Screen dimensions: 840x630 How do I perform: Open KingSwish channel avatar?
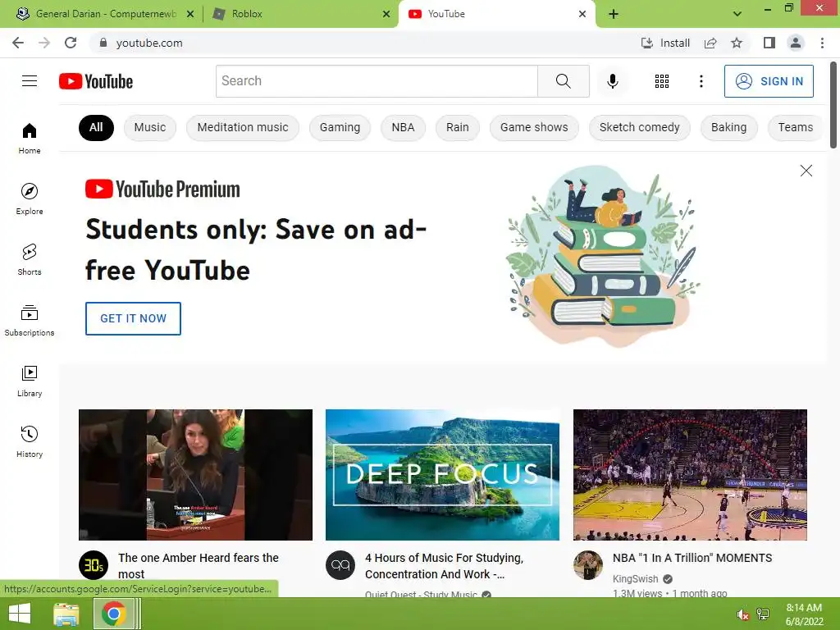587,565
